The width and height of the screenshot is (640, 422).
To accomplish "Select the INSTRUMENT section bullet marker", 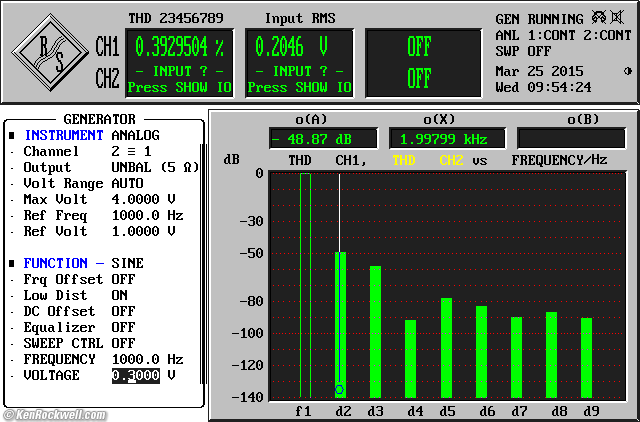I will click(x=12, y=135).
